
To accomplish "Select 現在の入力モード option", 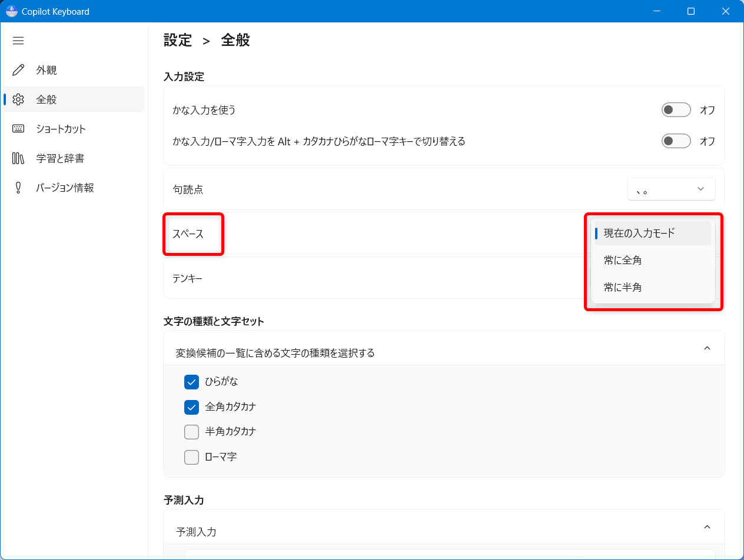I will click(653, 233).
